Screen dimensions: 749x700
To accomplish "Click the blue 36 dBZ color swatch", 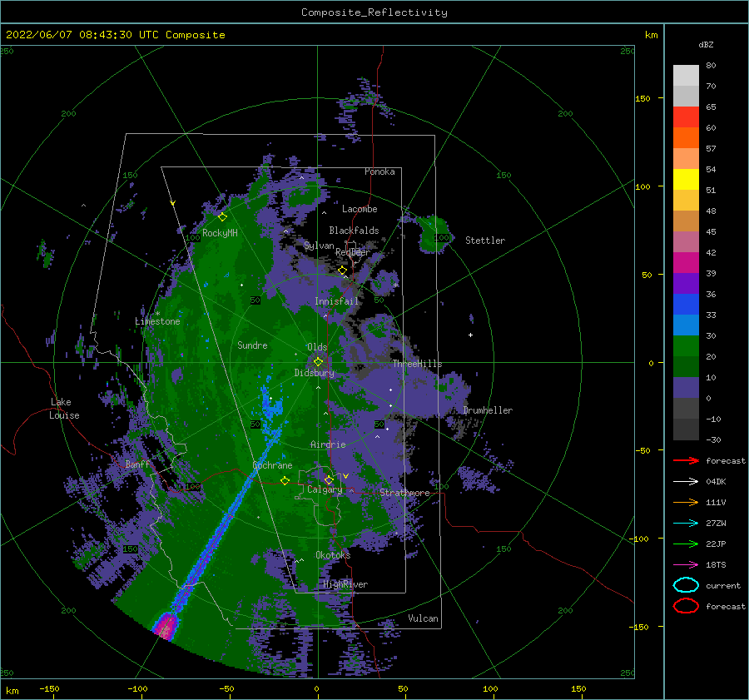I will click(686, 304).
